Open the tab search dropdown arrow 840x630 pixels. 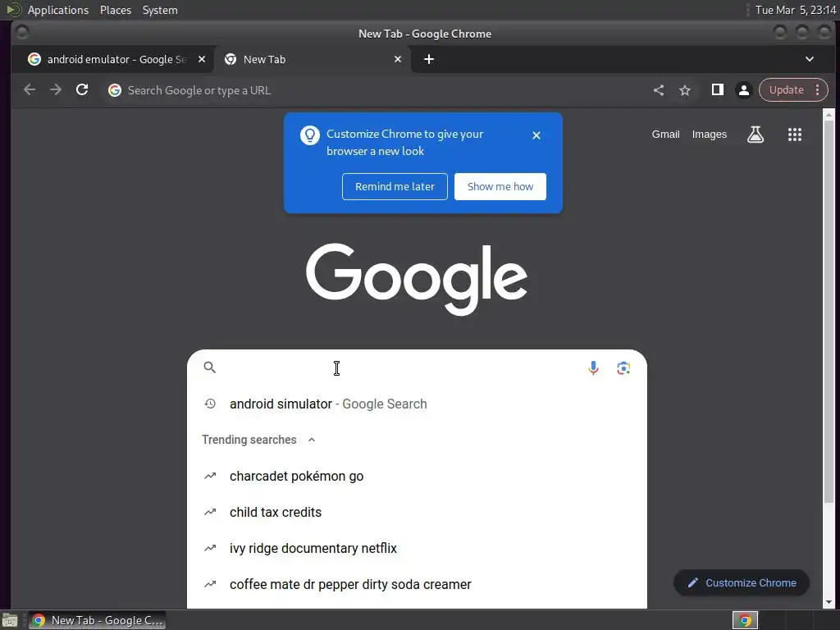pyautogui.click(x=810, y=59)
